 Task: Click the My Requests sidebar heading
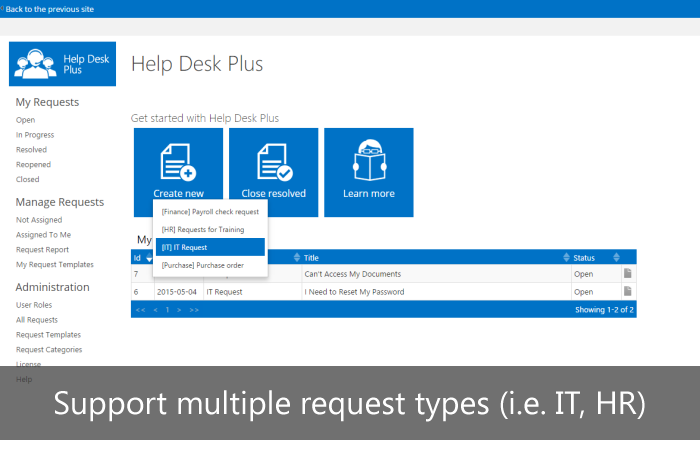[x=47, y=102]
